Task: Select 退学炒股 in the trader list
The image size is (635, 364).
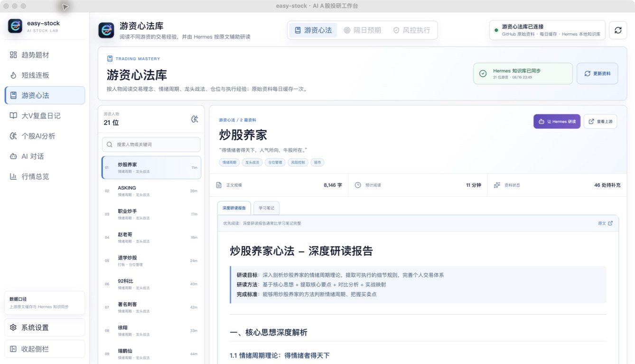Action: click(151, 261)
